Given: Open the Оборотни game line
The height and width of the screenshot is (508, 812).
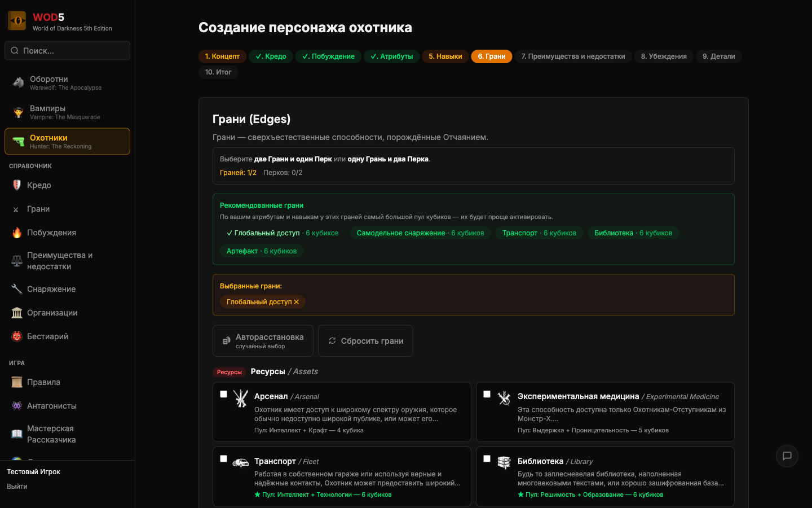Looking at the screenshot, I should click(67, 82).
